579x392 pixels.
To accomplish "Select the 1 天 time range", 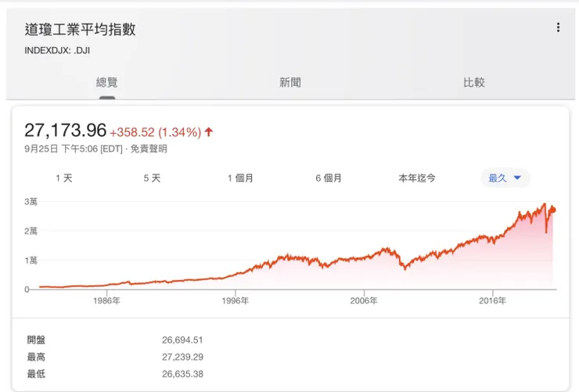I will [x=64, y=178].
